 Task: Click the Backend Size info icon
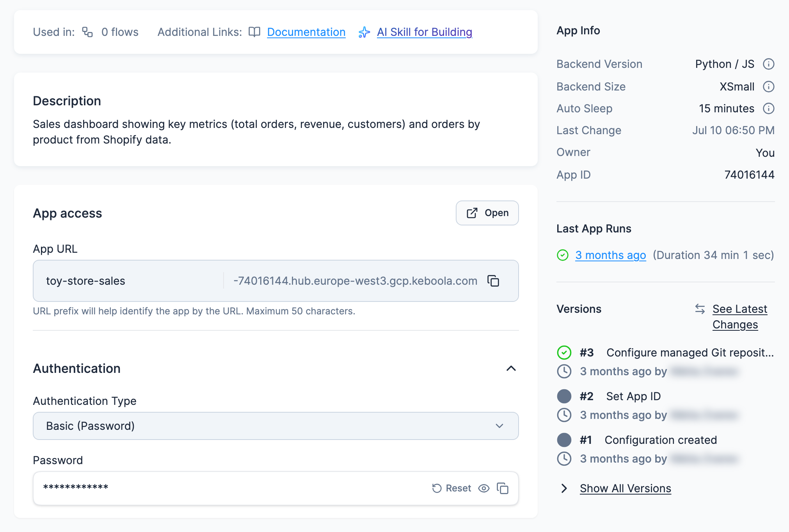tap(769, 87)
